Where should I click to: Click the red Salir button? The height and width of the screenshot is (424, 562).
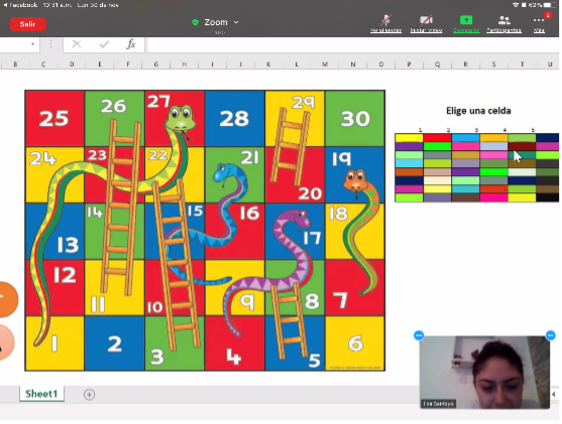pyautogui.click(x=28, y=24)
